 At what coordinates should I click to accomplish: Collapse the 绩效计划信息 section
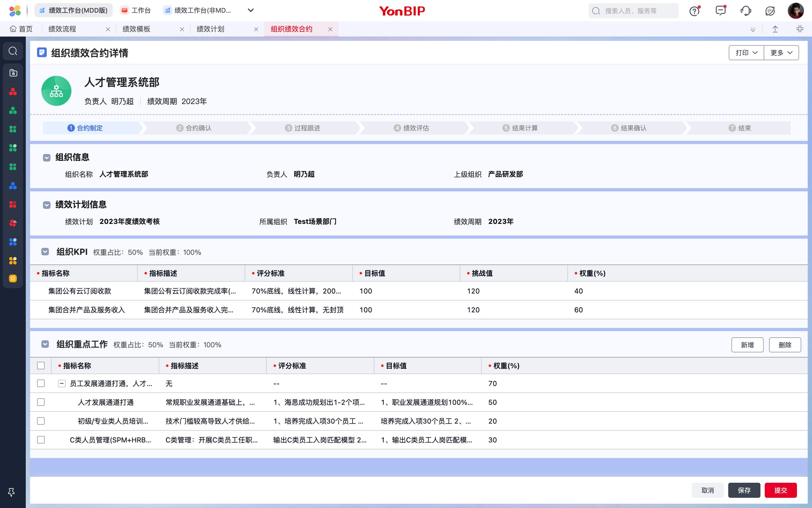pyautogui.click(x=47, y=205)
